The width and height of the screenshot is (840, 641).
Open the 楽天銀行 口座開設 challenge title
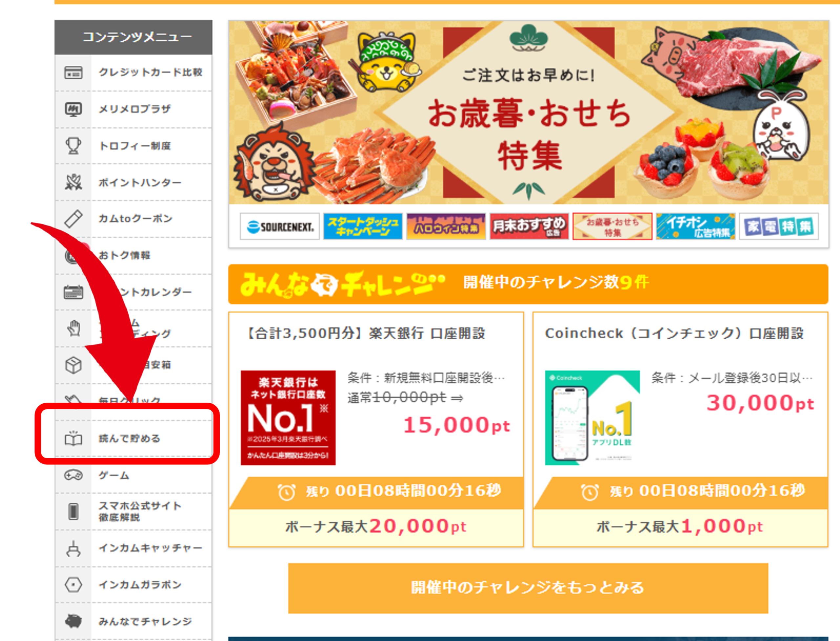366,333
